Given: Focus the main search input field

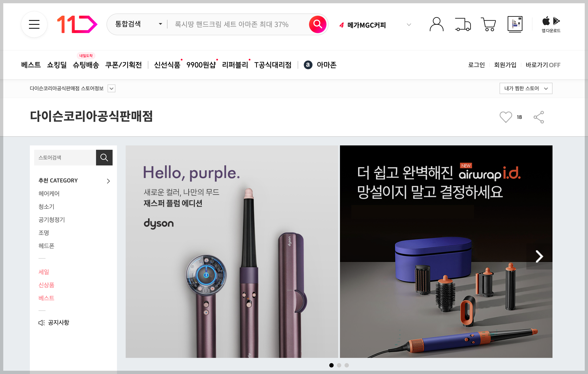Looking at the screenshot, I should pyautogui.click(x=238, y=24).
